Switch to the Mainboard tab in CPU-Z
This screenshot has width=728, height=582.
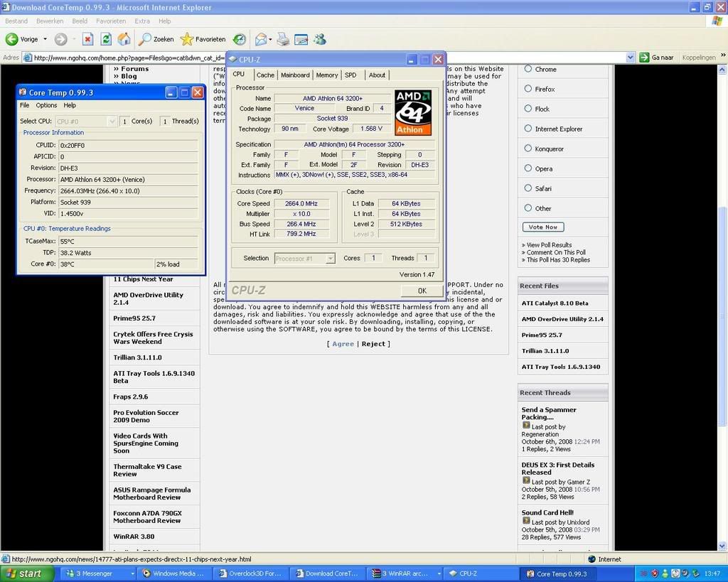(295, 75)
